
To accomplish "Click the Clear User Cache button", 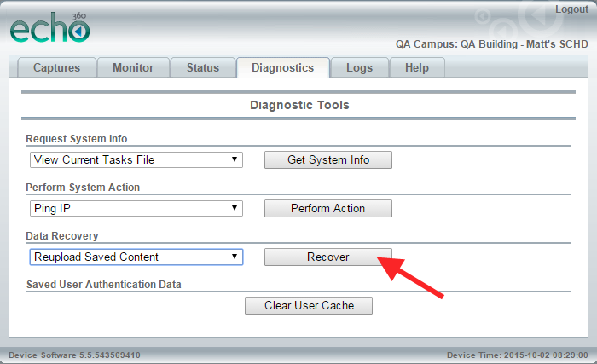I will [309, 306].
